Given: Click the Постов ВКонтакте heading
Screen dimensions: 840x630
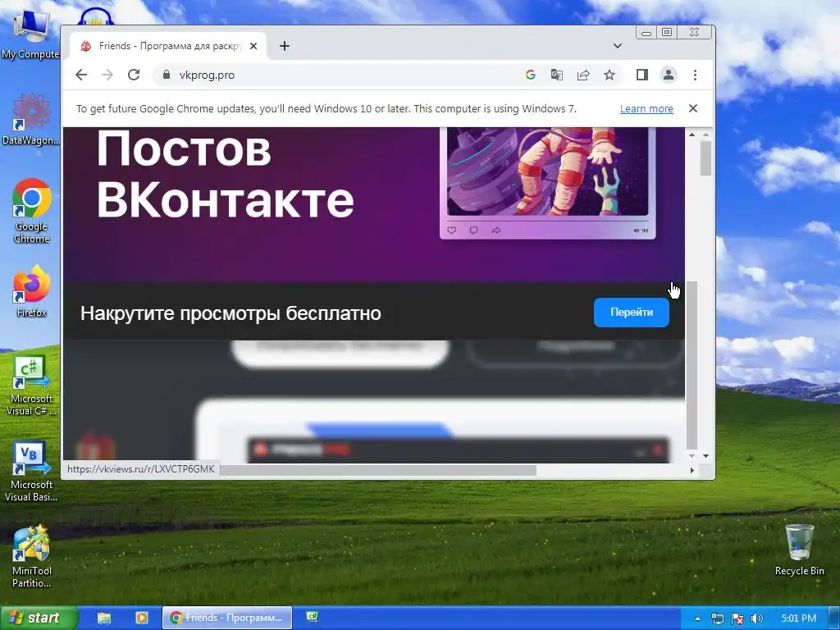Looking at the screenshot, I should [x=225, y=175].
